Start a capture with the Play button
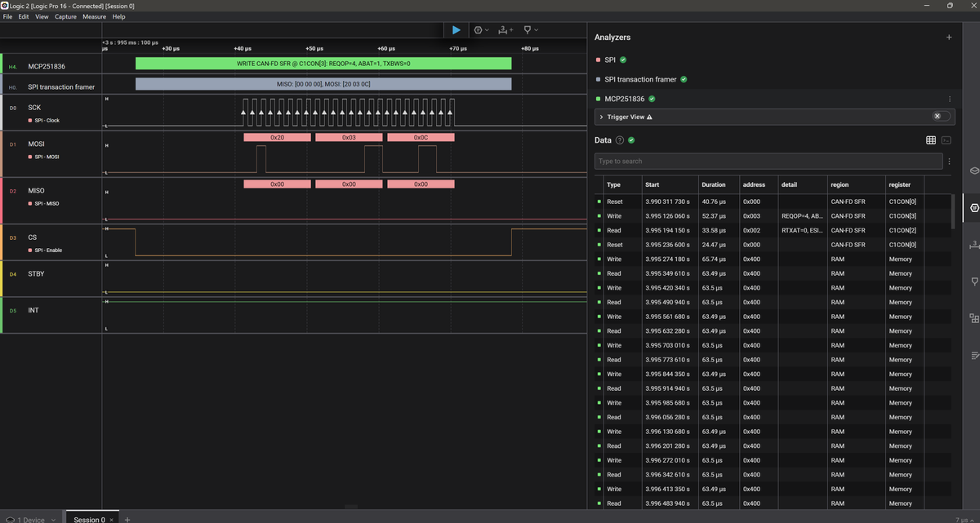 (x=456, y=29)
